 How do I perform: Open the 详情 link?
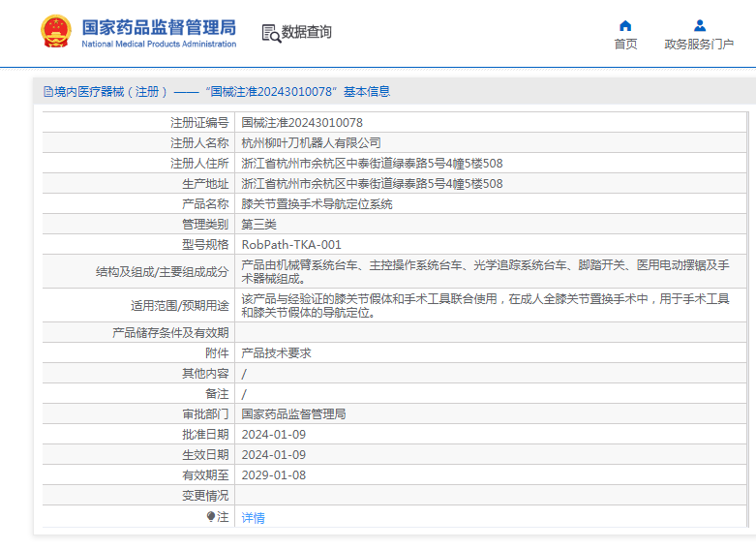(x=253, y=518)
